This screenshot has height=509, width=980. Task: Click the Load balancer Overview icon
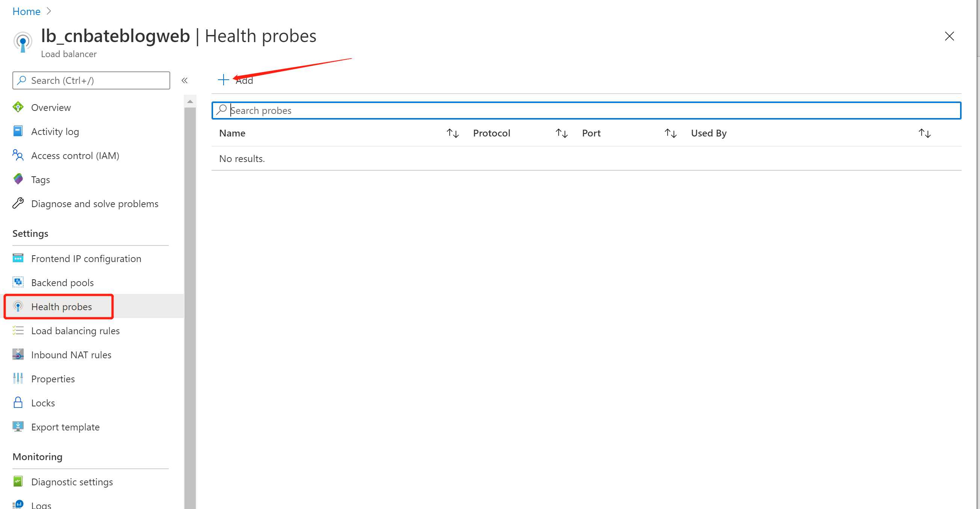click(x=18, y=107)
